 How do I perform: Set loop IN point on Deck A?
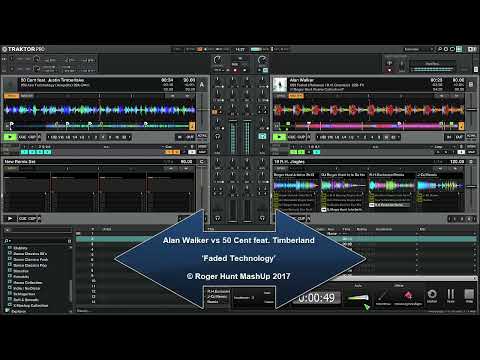(x=180, y=137)
